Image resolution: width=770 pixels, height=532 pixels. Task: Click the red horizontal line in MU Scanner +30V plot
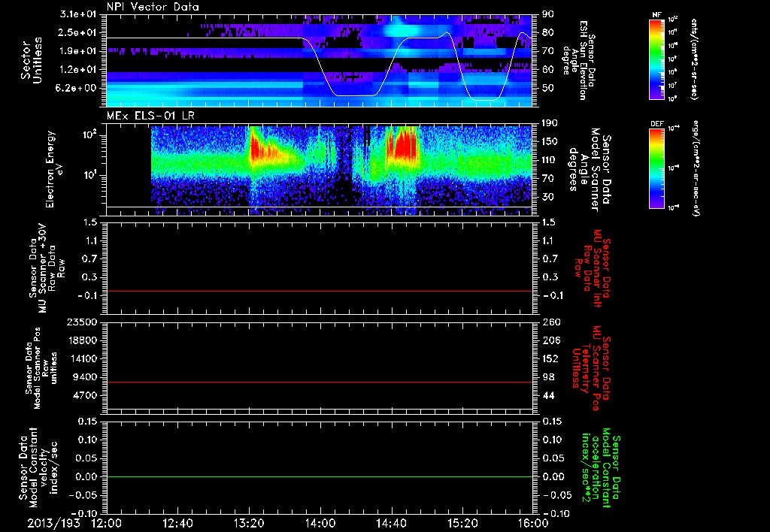click(x=320, y=291)
